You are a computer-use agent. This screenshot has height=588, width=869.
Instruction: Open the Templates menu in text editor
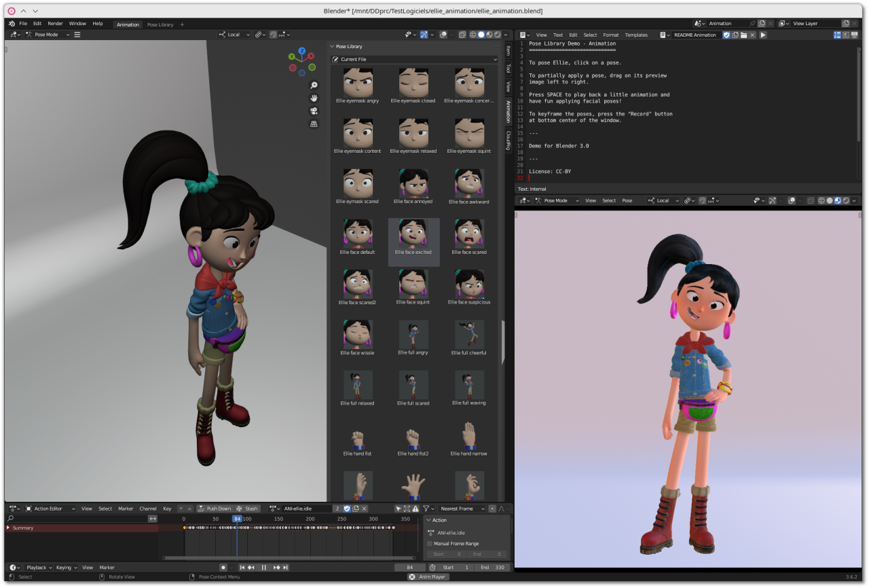(636, 35)
